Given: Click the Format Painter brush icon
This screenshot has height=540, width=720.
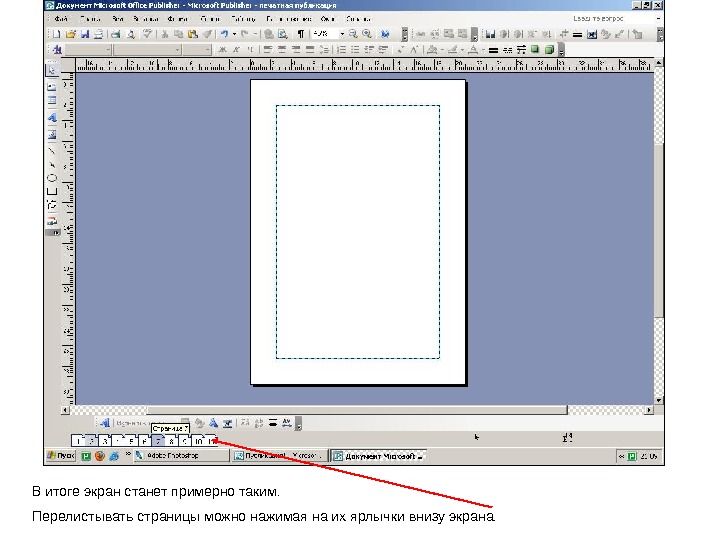Looking at the screenshot, I should point(208,34).
